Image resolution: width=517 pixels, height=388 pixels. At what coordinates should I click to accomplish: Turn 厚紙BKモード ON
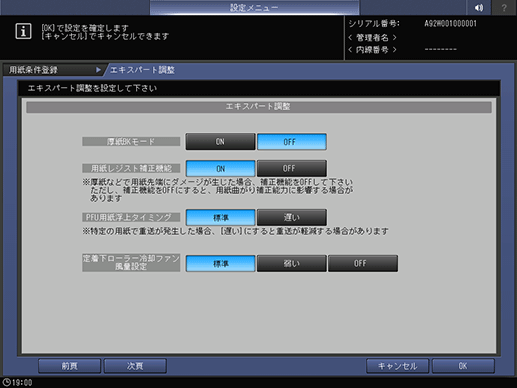click(220, 142)
